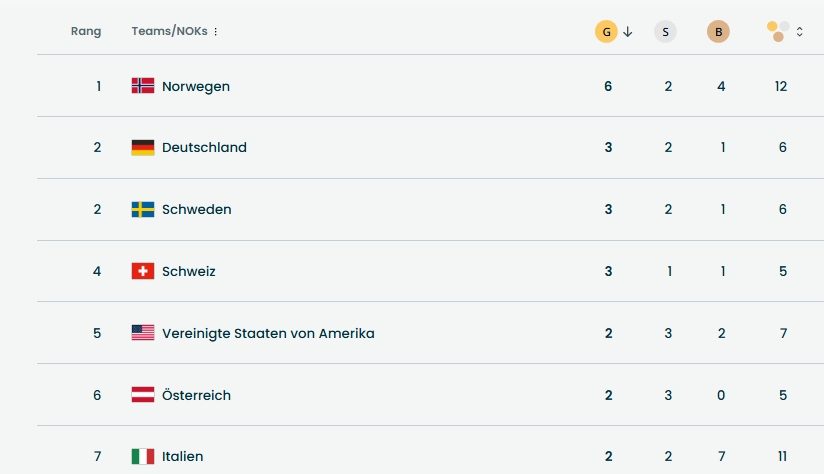The height and width of the screenshot is (474, 824).
Task: Select Vereinigte Staaten von Amerika
Action: tap(268, 333)
